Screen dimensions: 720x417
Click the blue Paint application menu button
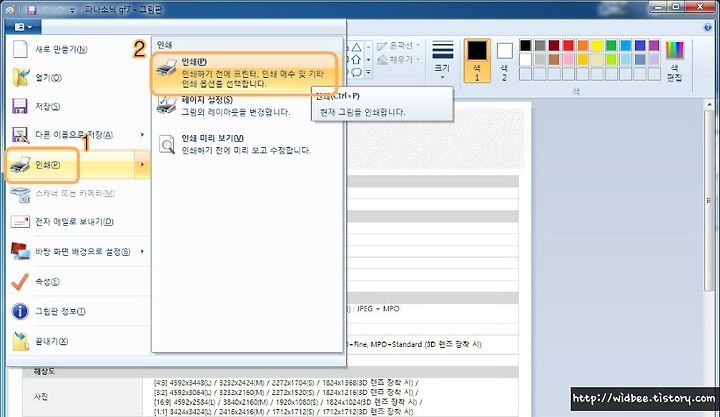23,27
